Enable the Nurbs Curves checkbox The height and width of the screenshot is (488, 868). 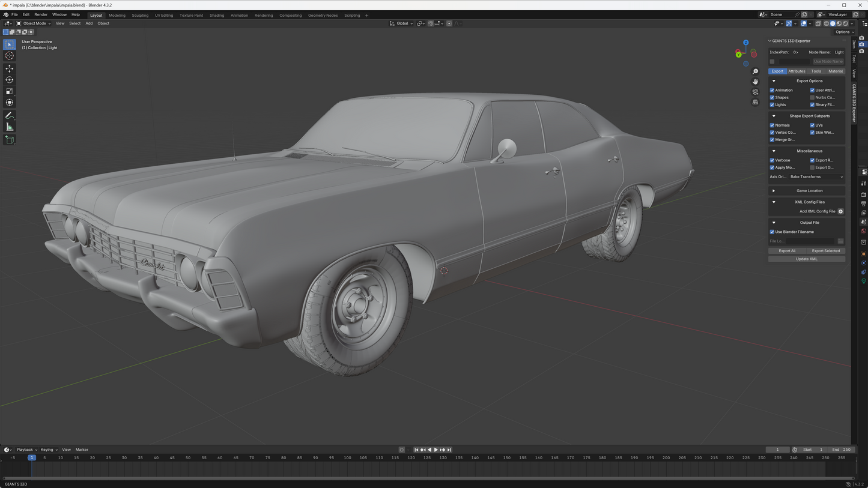(812, 97)
